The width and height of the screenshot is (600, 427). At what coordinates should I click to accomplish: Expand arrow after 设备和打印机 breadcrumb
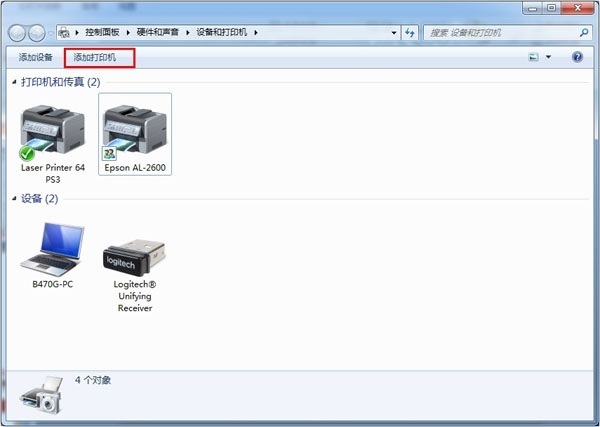tap(256, 33)
